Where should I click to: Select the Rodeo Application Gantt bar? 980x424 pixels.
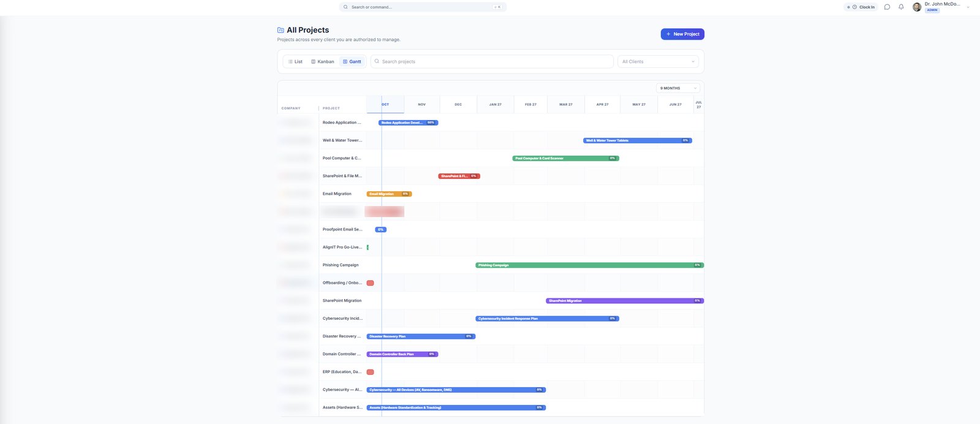[409, 123]
